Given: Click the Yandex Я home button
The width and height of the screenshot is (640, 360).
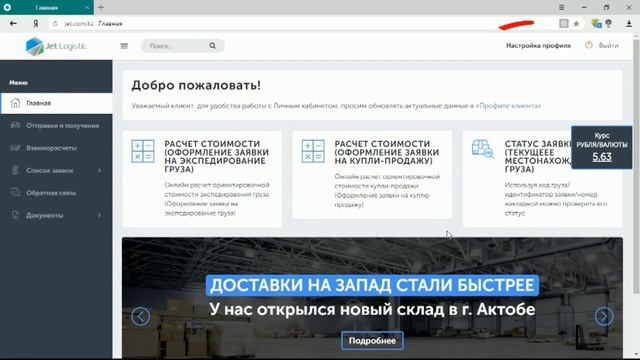Looking at the screenshot, I should [x=36, y=24].
